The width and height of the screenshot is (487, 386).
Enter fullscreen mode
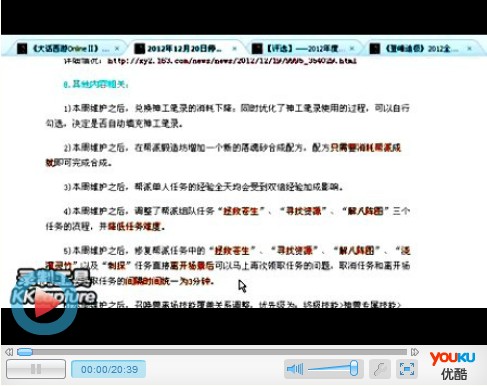tap(407, 369)
